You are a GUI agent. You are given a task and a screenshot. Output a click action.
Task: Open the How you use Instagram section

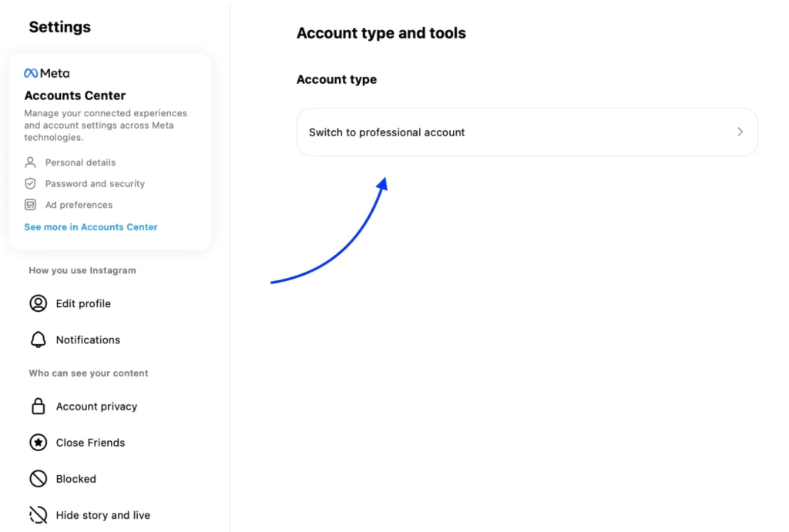point(82,270)
